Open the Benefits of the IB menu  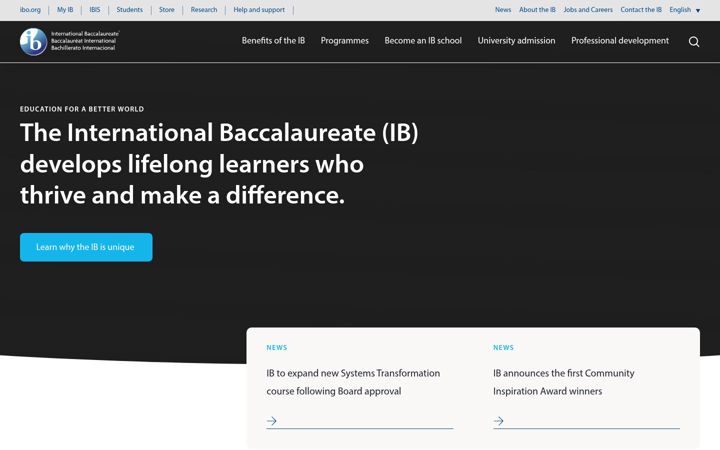(273, 40)
